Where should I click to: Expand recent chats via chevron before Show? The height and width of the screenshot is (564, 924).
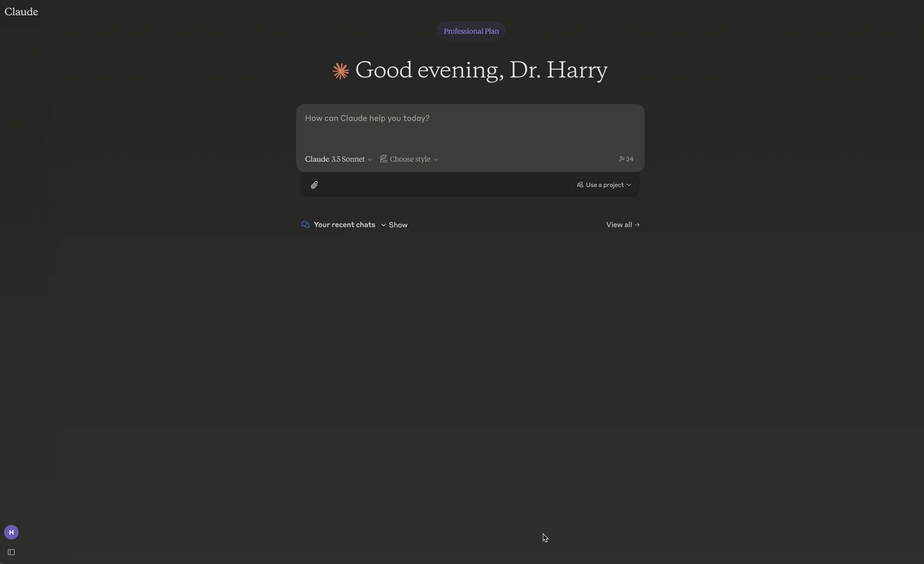tap(383, 225)
